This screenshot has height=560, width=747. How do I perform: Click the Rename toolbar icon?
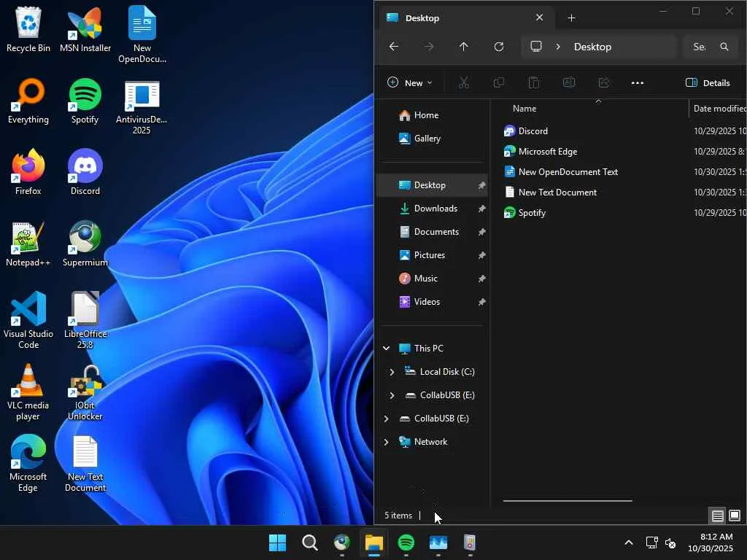tap(569, 83)
